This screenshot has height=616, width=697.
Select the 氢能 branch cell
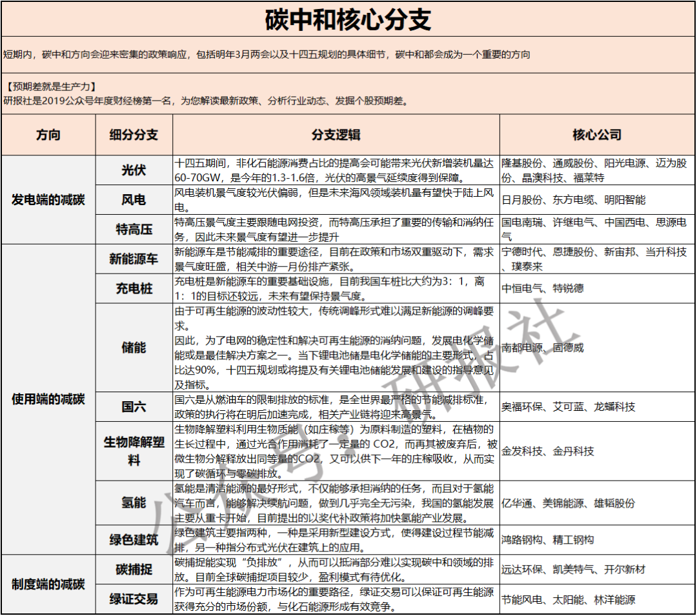tap(134, 502)
